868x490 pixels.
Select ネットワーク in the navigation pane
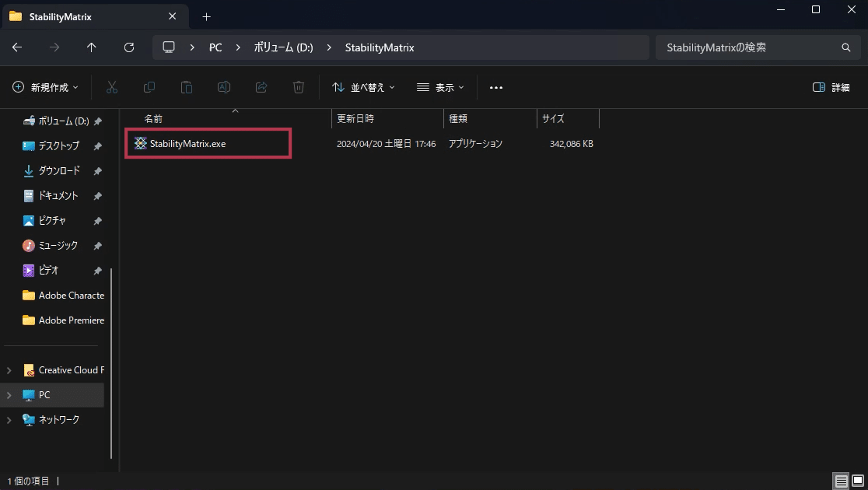(x=51, y=420)
